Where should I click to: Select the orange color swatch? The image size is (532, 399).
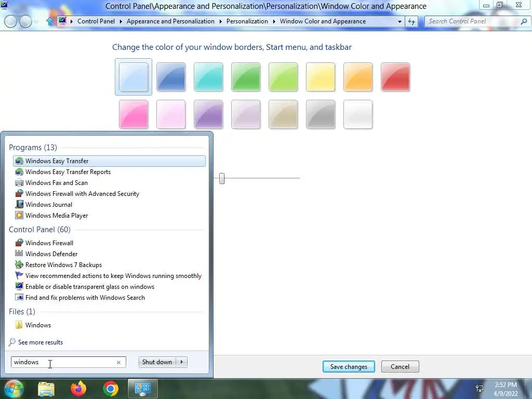[x=358, y=77]
